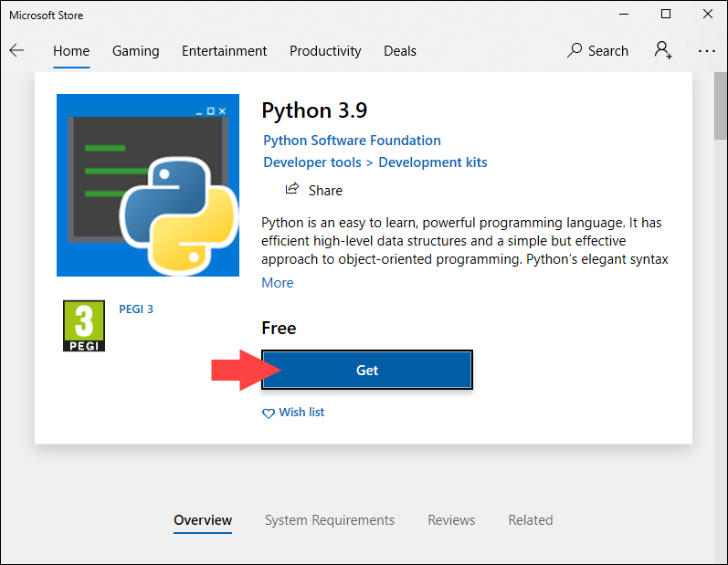Open the three-dots more menu
728x565 pixels.
[707, 51]
